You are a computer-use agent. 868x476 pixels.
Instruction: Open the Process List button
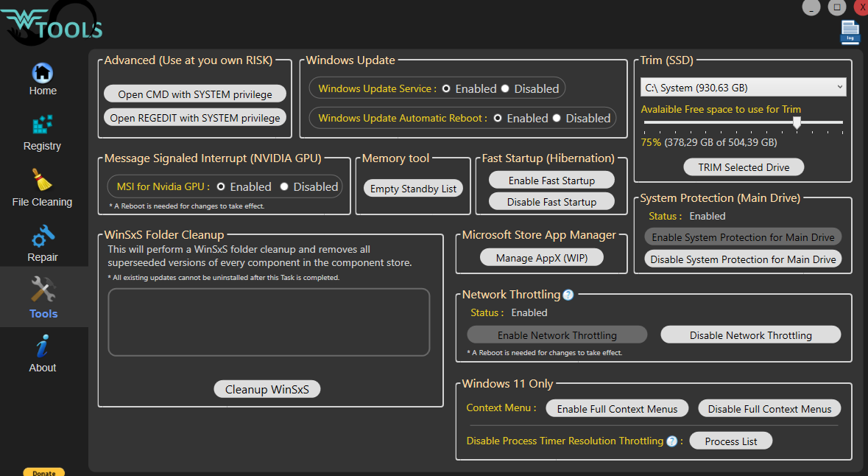[x=731, y=441]
